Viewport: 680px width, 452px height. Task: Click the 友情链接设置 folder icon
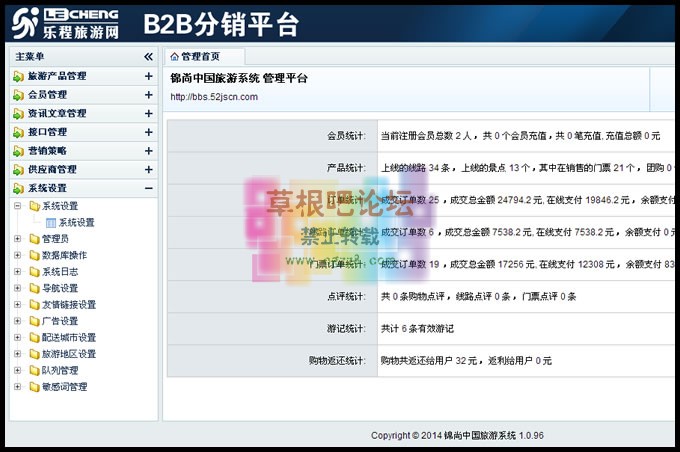click(x=34, y=305)
